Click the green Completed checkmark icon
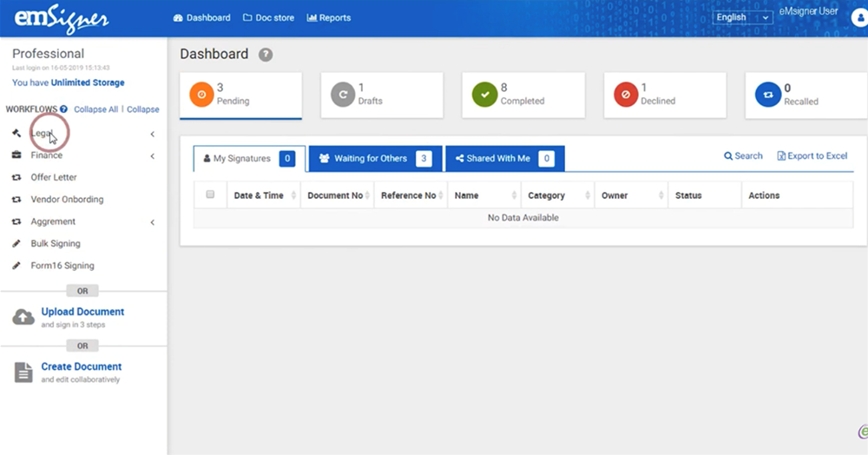868x455 pixels. click(x=484, y=95)
